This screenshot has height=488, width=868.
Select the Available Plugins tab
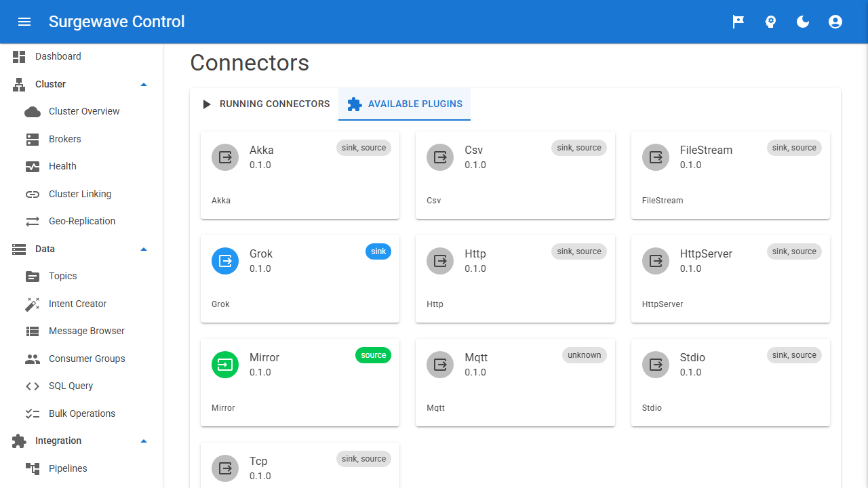405,104
